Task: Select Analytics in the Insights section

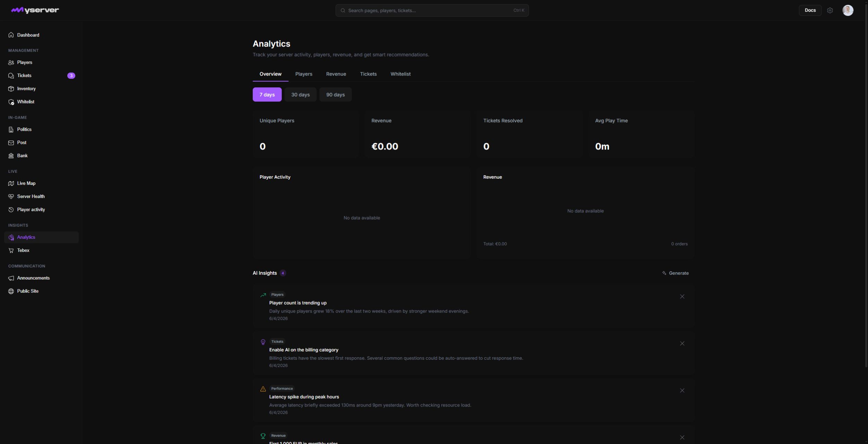Action: [41, 237]
